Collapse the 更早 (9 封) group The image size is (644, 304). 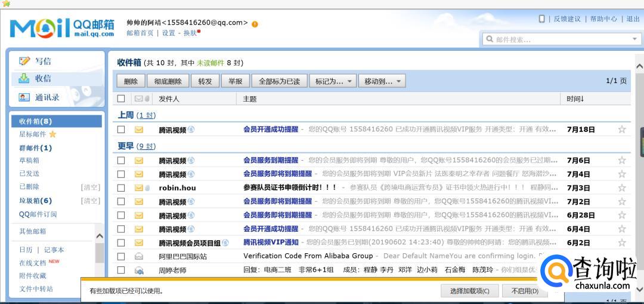[137, 146]
